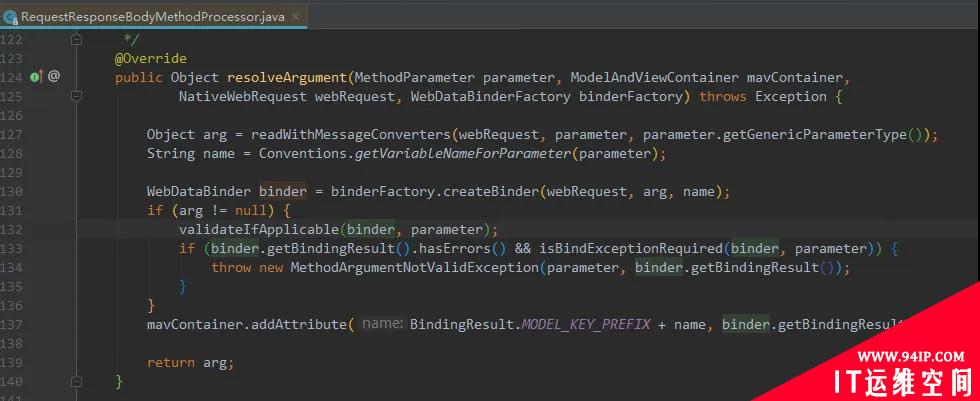Viewport: 980px width, 401px height.
Task: Click the isBindExceptionRequired method call
Action: click(631, 248)
